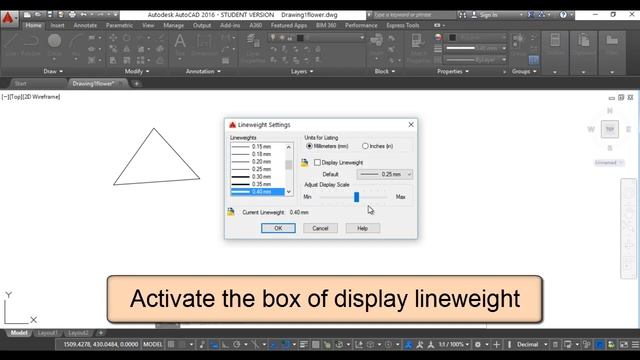Toggle Polar tracking icon in status bar
Viewport: 640px width, 360px height.
[237, 344]
